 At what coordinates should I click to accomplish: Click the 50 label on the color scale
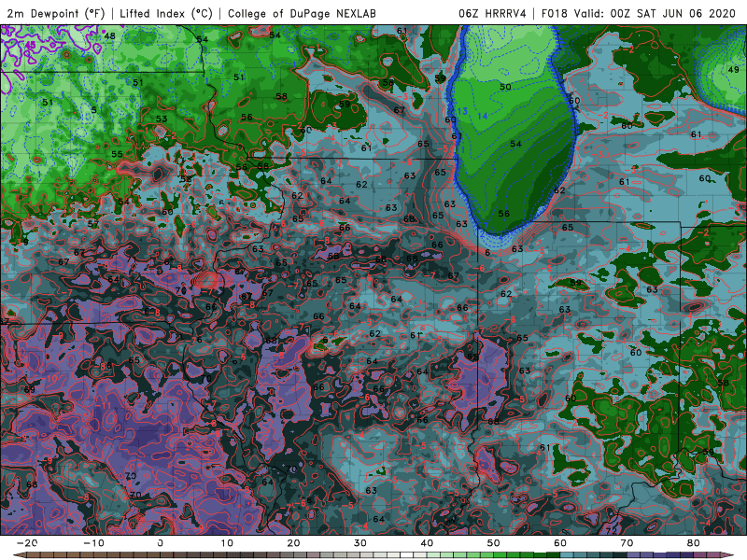pos(494,543)
